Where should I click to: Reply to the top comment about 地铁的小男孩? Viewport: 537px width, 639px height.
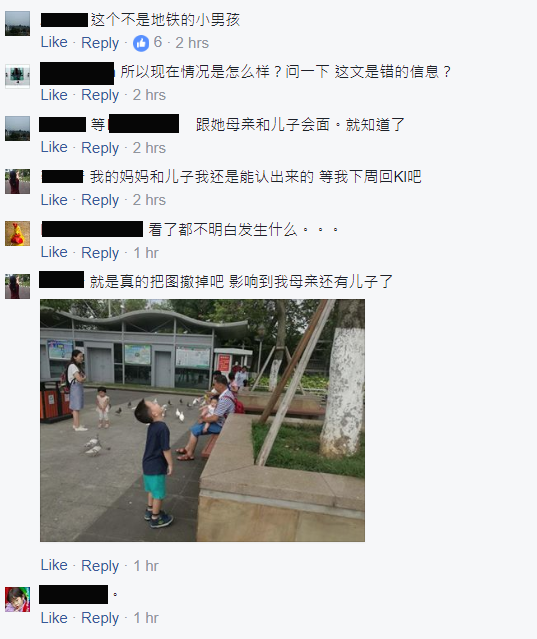coord(100,43)
